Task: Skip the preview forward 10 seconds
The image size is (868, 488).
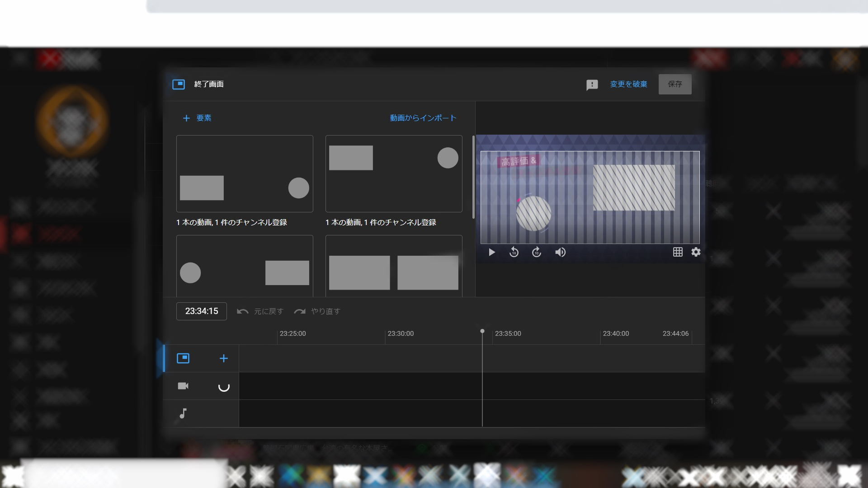Action: [x=537, y=252]
